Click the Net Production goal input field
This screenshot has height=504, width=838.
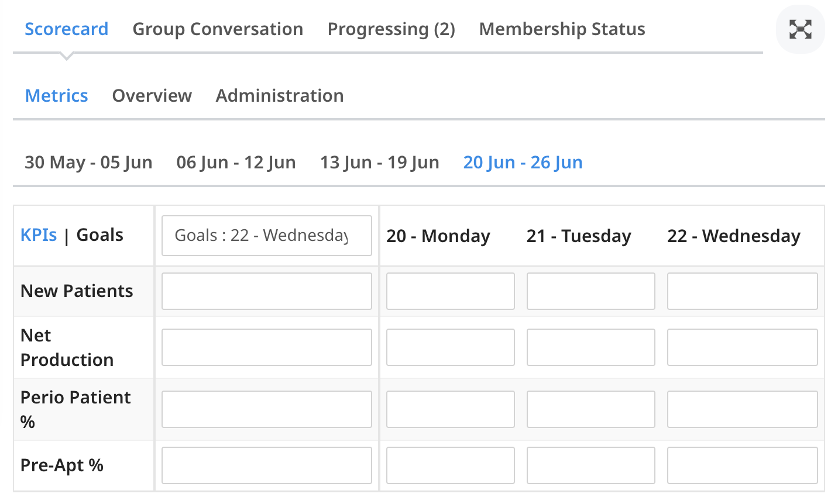(267, 347)
